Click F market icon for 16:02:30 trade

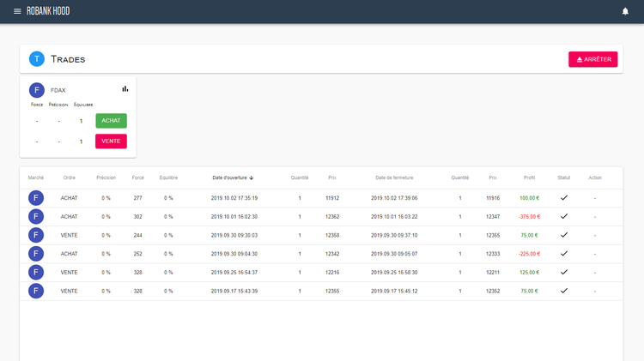click(36, 217)
